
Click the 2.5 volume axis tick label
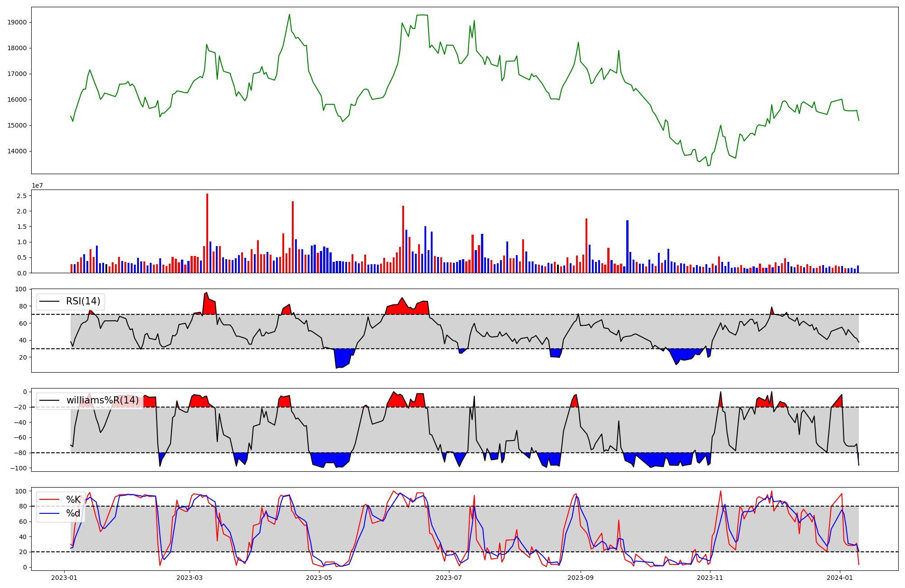point(21,196)
